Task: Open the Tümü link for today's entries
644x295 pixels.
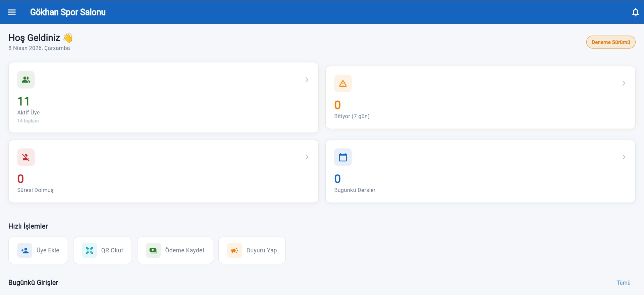Action: (x=623, y=283)
